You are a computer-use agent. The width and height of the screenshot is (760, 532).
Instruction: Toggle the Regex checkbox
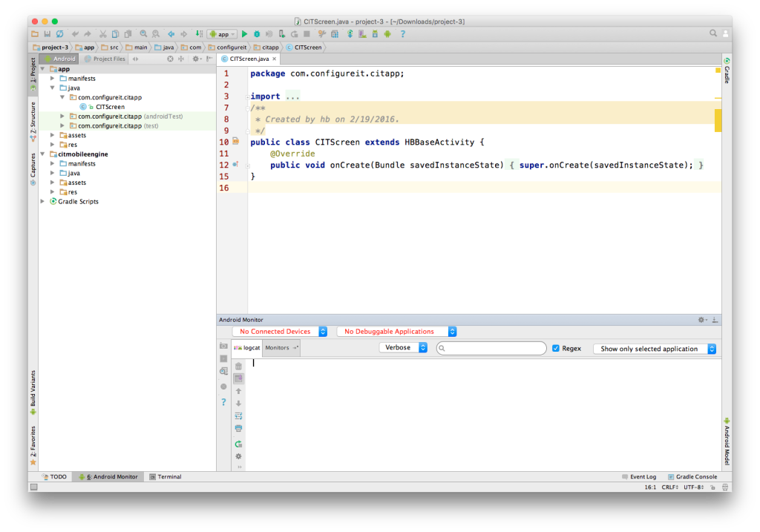[556, 348]
